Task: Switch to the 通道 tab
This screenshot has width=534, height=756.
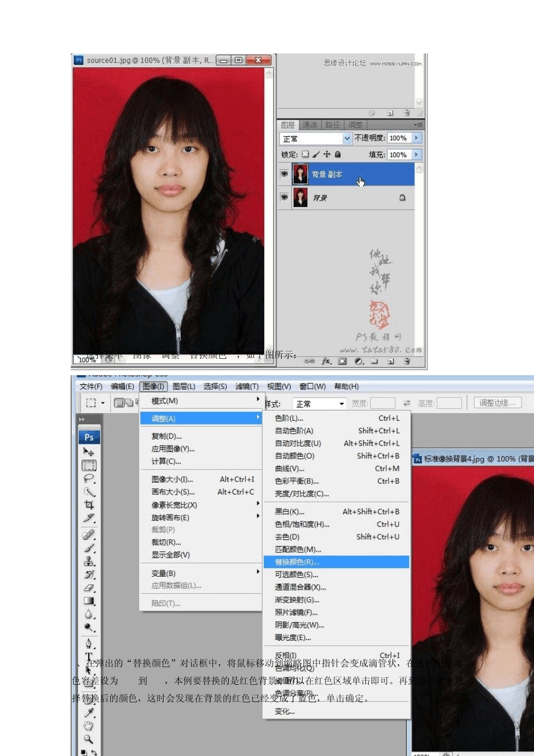Action: click(310, 125)
